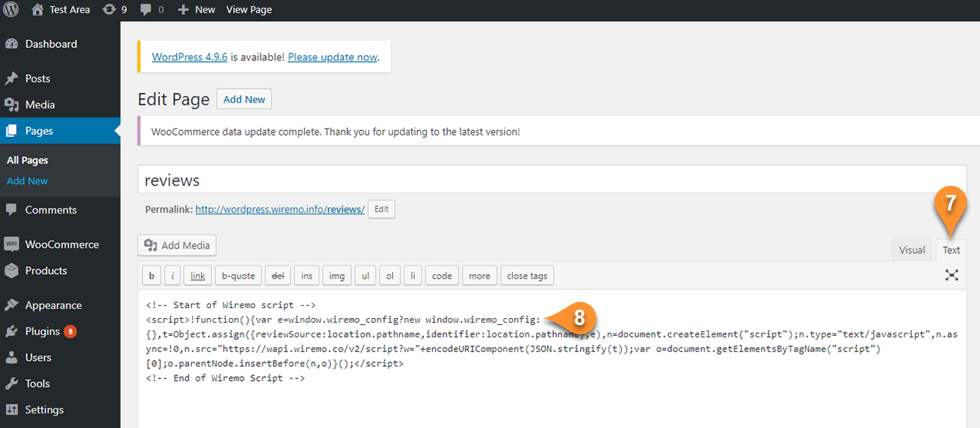Insert ol ordered list tag
Screen dimensions: 980x428
[x=391, y=276]
